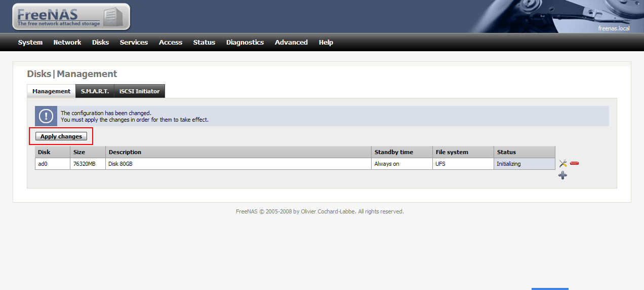Click the Apply changes button

point(61,136)
